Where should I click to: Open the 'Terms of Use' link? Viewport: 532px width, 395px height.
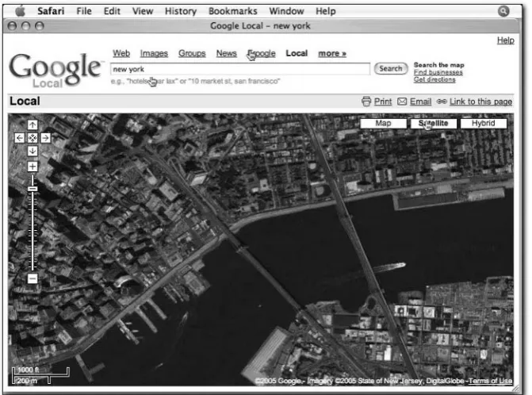pos(491,381)
